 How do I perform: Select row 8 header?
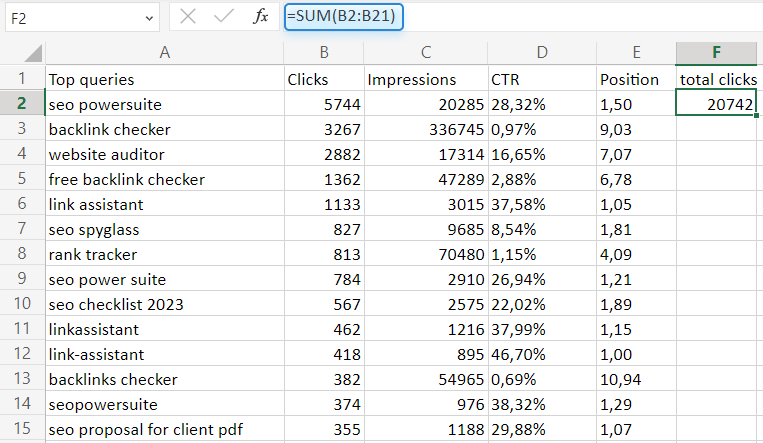click(22, 253)
